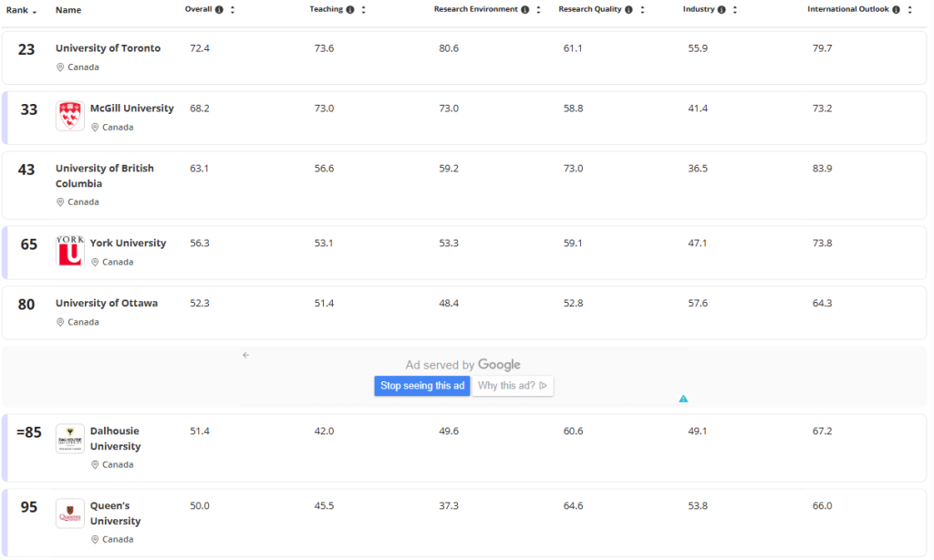Click the International Outlook info icon
Viewport: 934px width, 560px height.
coord(897,10)
